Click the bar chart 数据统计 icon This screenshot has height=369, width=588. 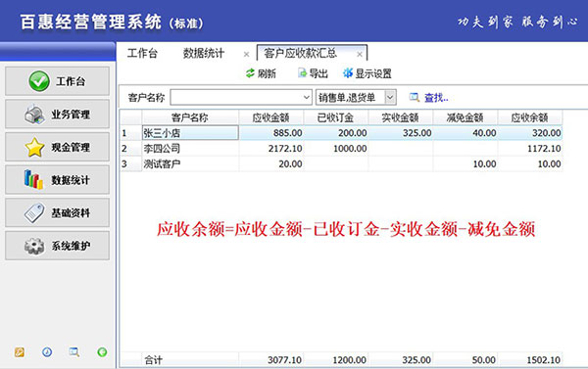(33, 179)
